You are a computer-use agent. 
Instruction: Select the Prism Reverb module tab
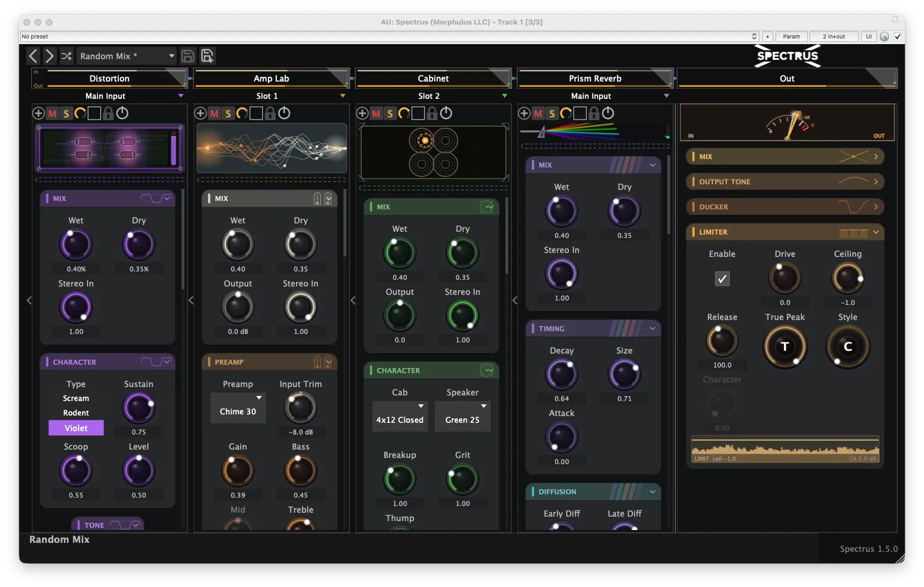click(x=595, y=78)
